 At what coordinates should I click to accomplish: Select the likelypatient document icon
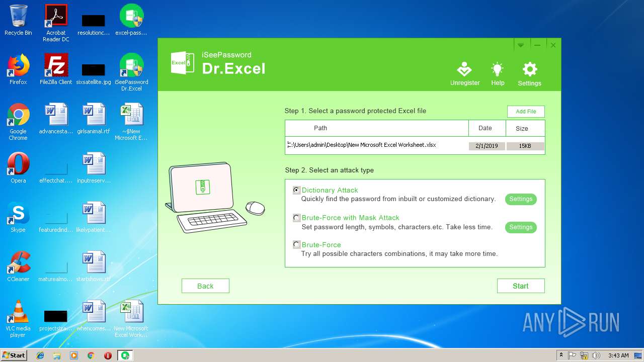click(x=94, y=217)
